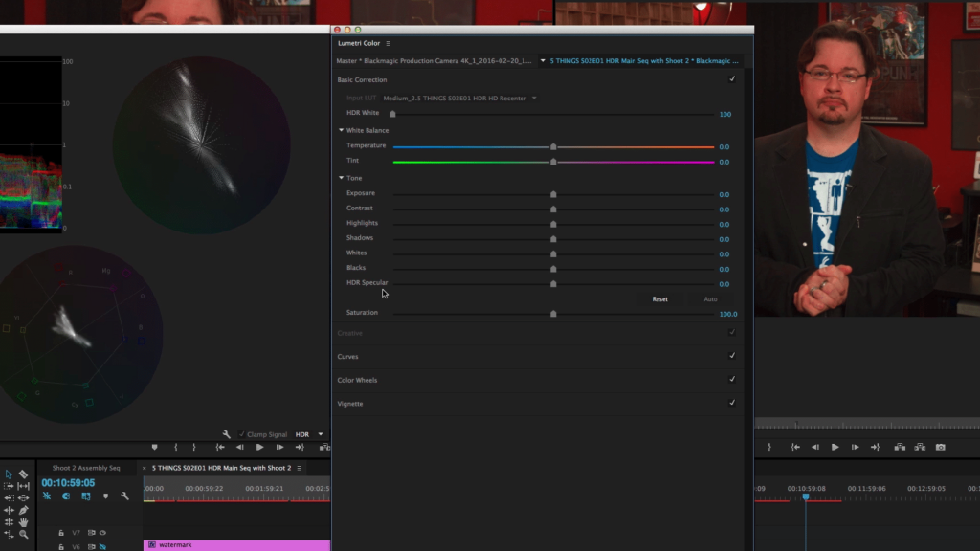Step back one frame below scopes
The width and height of the screenshot is (980, 551).
240,448
